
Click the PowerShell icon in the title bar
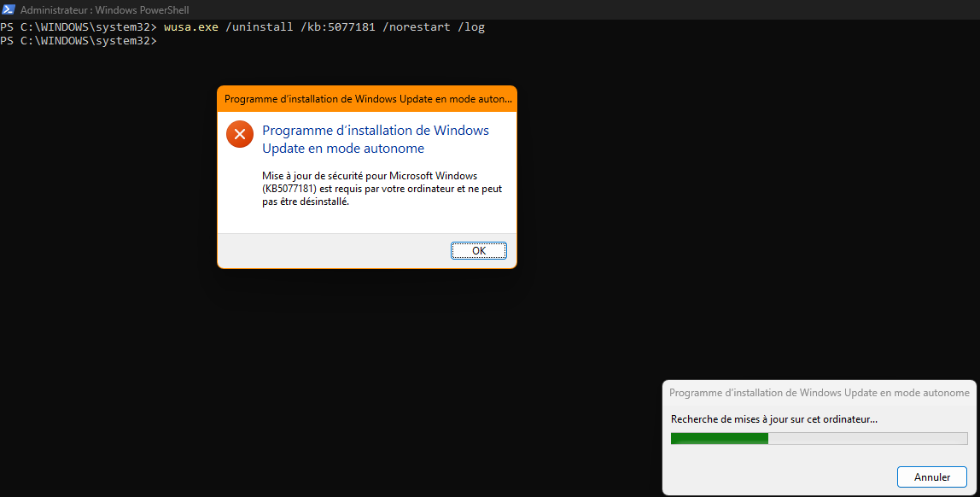(x=9, y=9)
